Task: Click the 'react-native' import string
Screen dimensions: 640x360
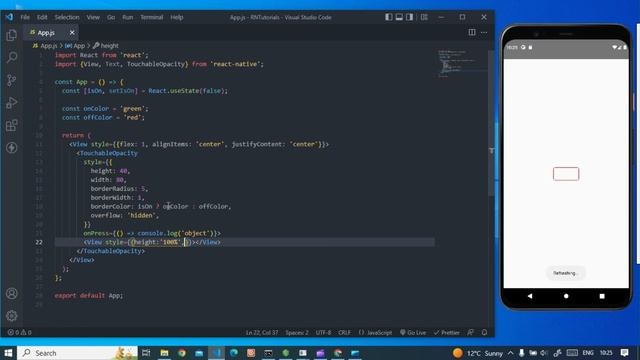Action: coord(237,64)
